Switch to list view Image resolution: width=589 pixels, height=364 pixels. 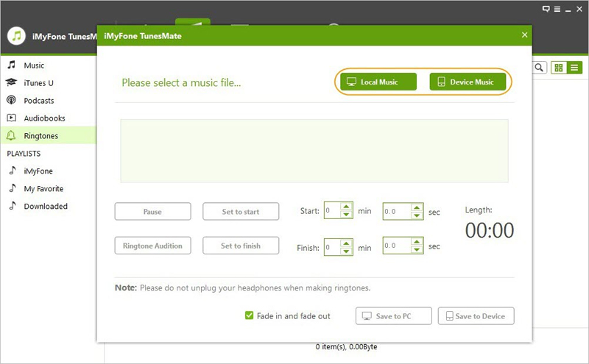tap(574, 68)
